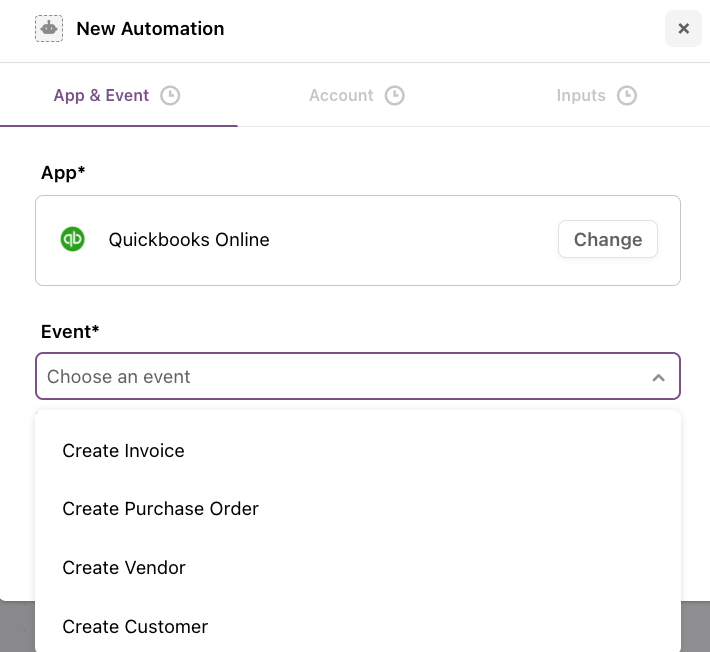Click the Event* field label
The height and width of the screenshot is (652, 710).
click(70, 331)
